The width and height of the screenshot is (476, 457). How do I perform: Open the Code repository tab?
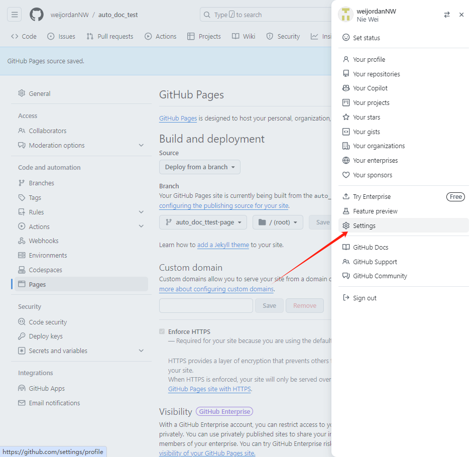click(x=24, y=37)
